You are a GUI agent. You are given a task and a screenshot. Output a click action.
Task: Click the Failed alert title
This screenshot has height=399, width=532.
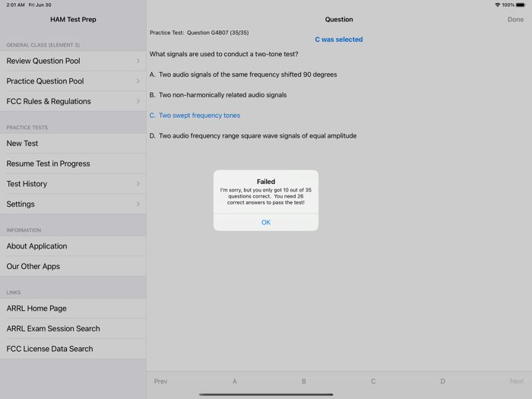tap(266, 182)
